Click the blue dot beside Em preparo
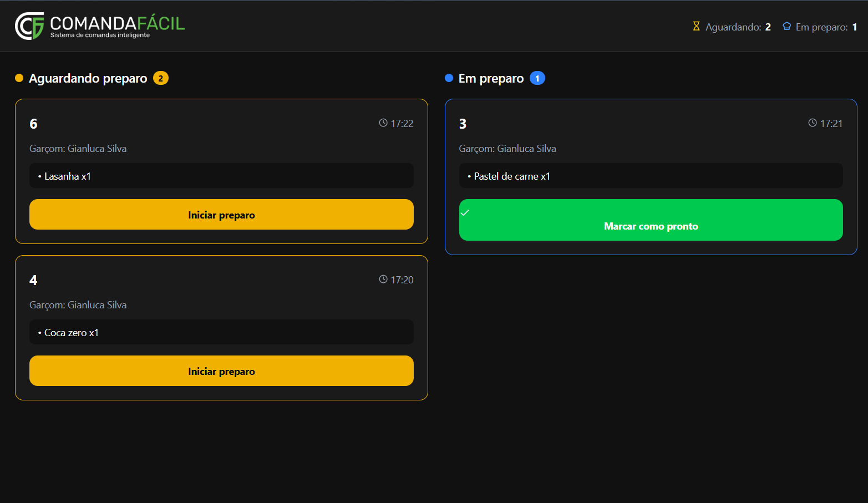This screenshot has height=503, width=868. point(449,78)
